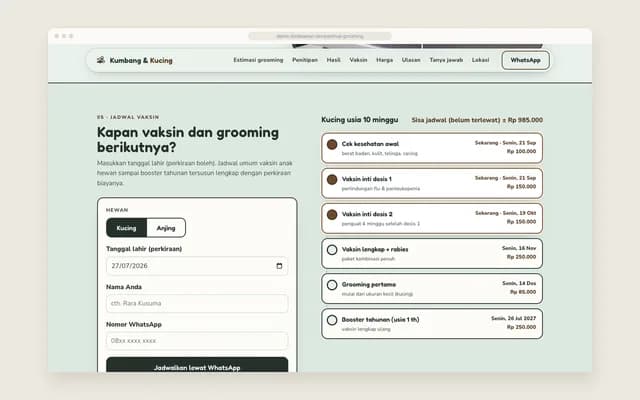Open the Penitipan nav item

pyautogui.click(x=304, y=60)
